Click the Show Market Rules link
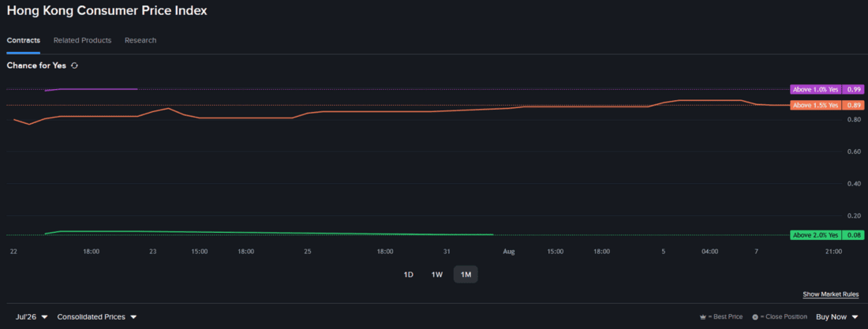Viewport: 868px width, 329px height. click(x=831, y=294)
